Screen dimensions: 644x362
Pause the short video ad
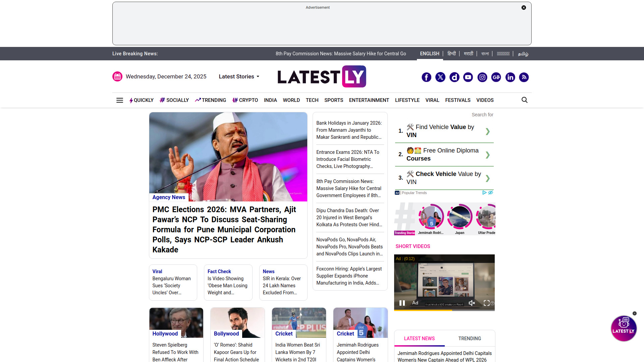(402, 303)
